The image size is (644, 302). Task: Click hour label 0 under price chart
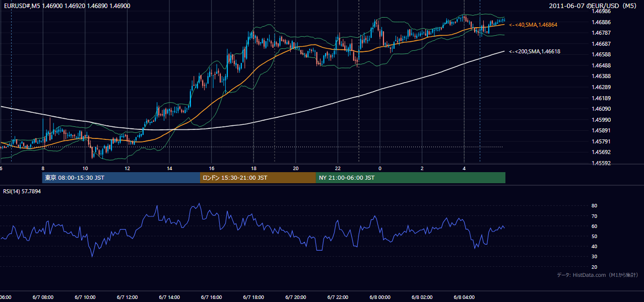[x=380, y=168]
